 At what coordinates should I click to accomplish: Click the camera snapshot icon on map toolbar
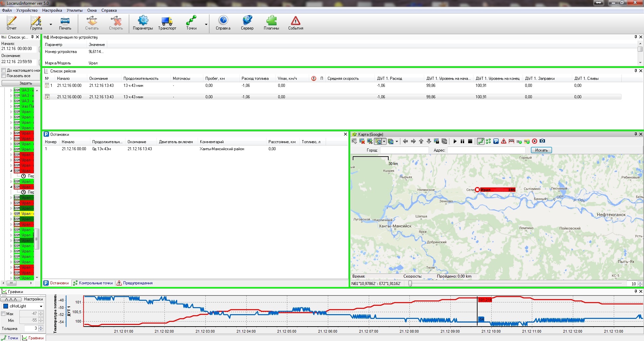pos(542,141)
